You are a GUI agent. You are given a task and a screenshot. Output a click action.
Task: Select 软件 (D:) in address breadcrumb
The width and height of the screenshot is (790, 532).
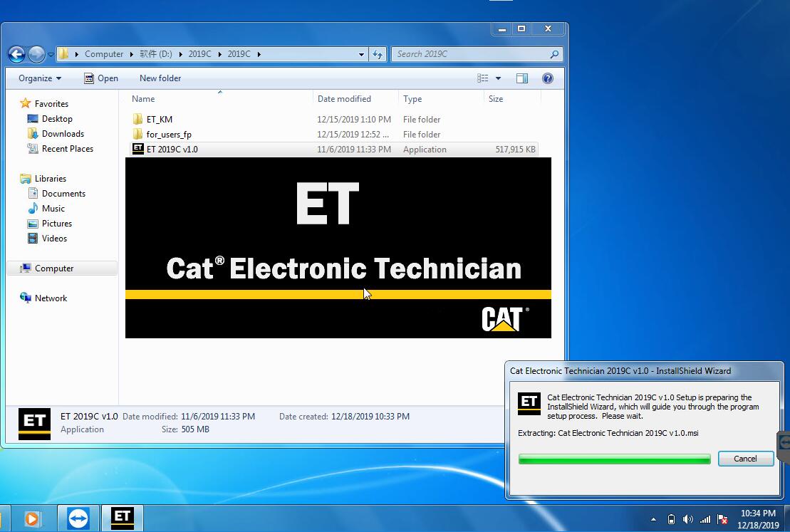[x=156, y=54]
